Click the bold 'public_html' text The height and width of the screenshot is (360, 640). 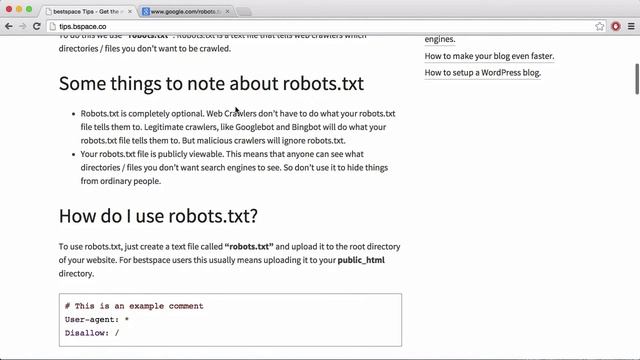361,260
